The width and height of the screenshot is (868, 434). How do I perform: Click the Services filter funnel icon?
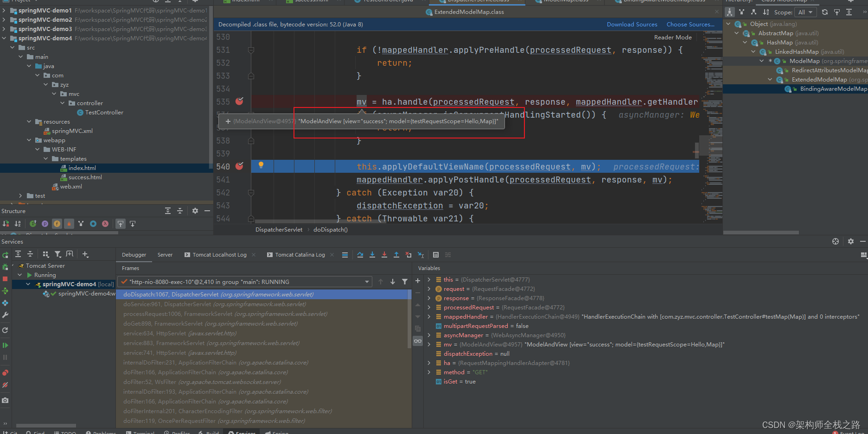point(58,254)
